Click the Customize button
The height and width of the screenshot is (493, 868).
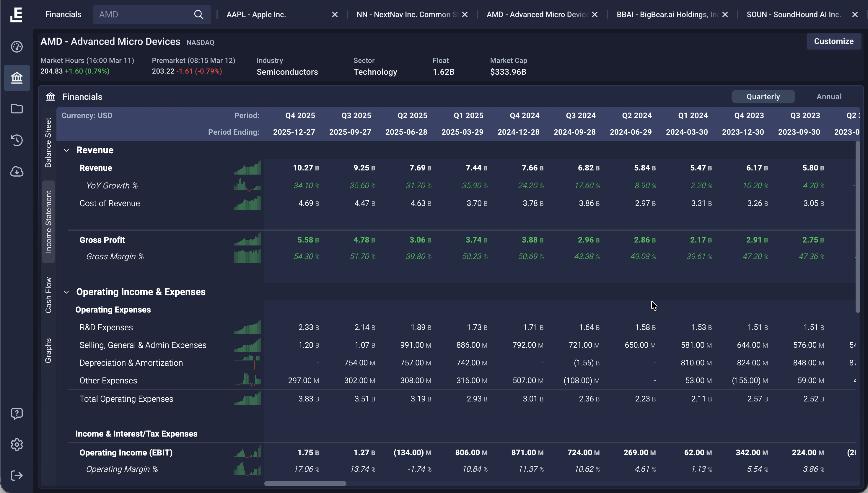click(833, 41)
